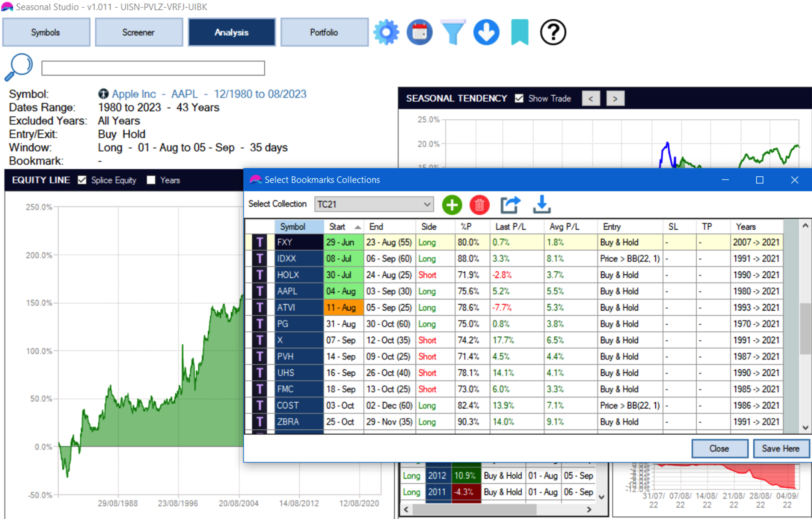Click the bookmarks table scroll up arrow
This screenshot has height=519, width=812.
pyautogui.click(x=805, y=226)
